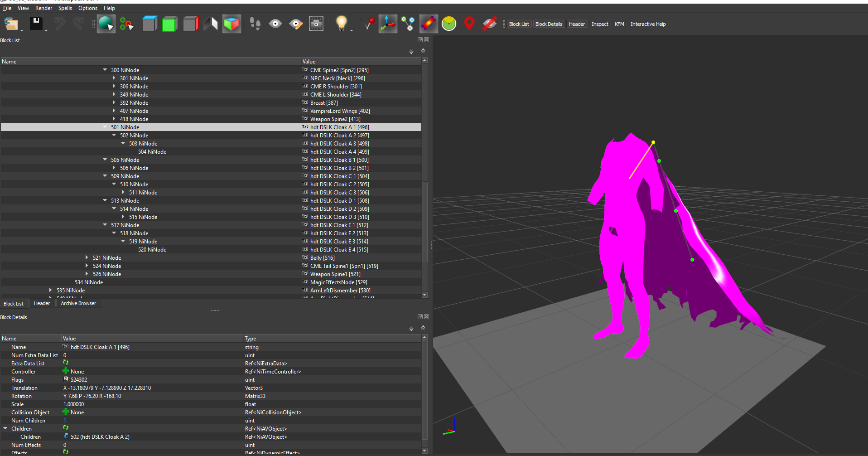Expand the 535 NiNode tree row
Screen dimensions: 868x456
coord(50,290)
